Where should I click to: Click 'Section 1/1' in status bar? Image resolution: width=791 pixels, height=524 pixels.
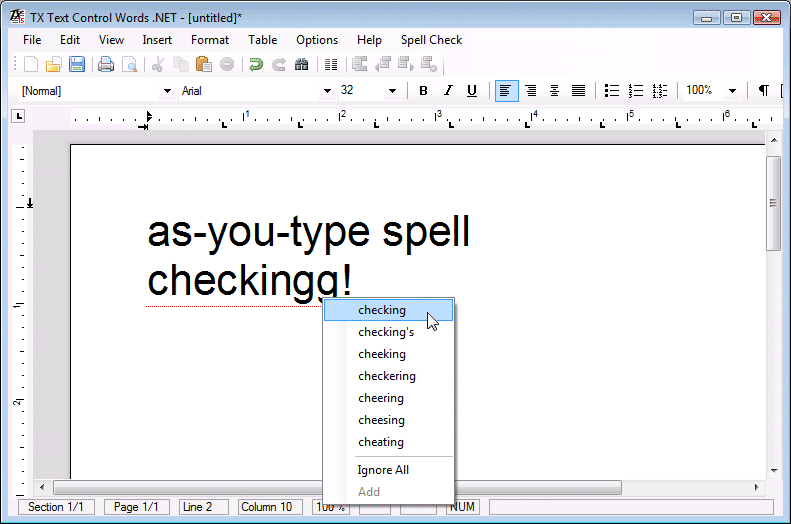56,507
